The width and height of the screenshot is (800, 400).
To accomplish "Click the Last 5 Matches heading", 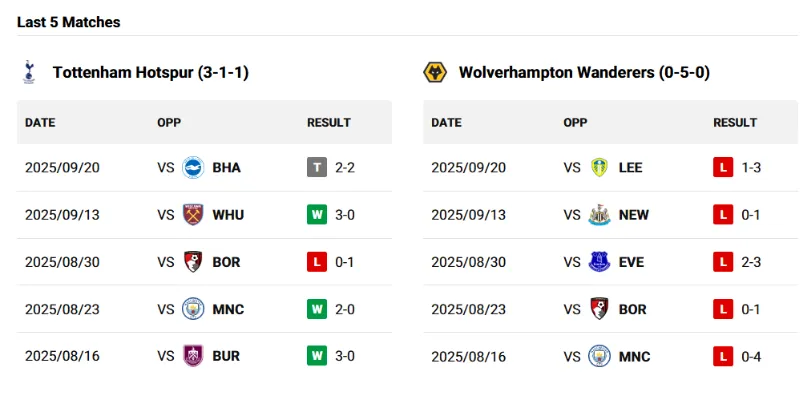I will (x=68, y=22).
